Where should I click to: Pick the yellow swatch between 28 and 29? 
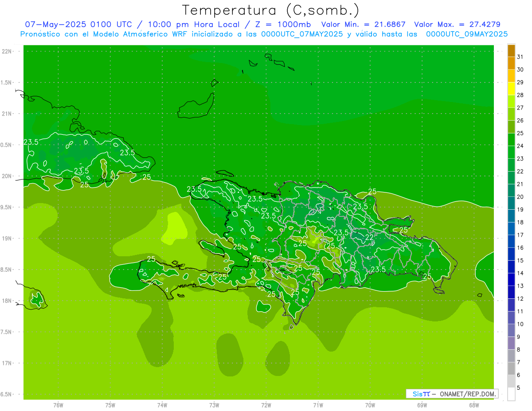click(511, 89)
